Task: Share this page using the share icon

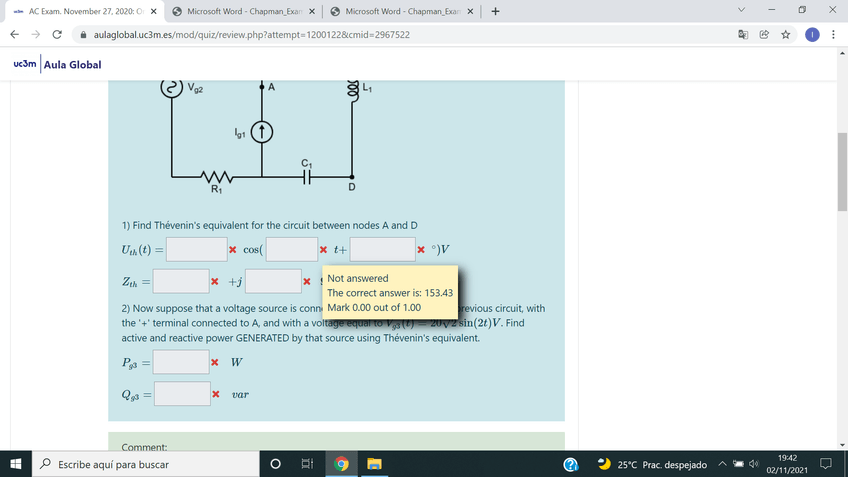Action: [765, 34]
